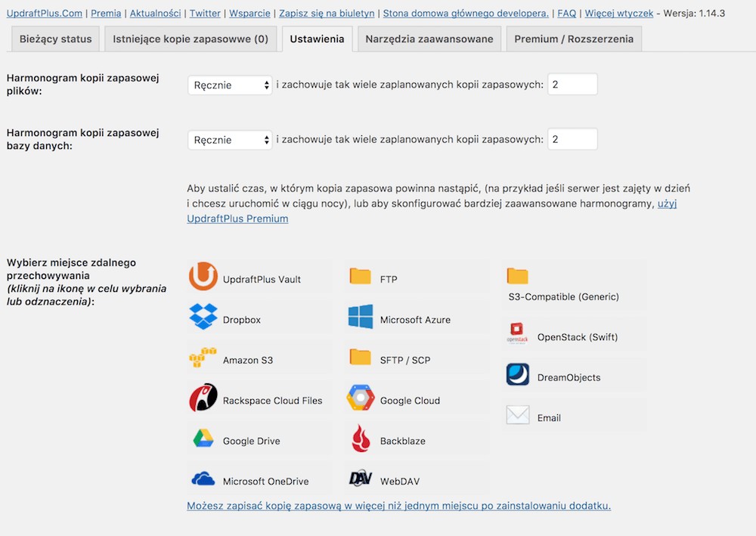Viewport: 756px width, 536px height.
Task: Select the 'Google Drive' storage label
Action: [251, 441]
